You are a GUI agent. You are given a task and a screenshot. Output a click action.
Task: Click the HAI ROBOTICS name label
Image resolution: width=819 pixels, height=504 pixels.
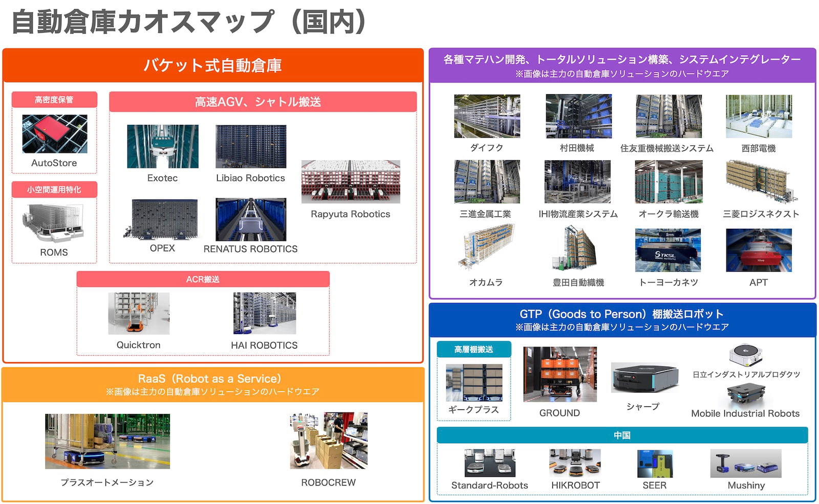point(264,345)
